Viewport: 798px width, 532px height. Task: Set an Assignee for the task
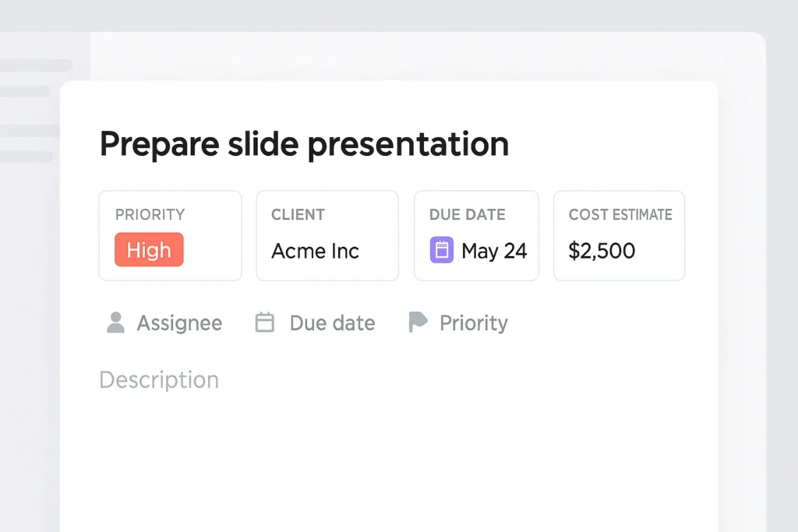(179, 323)
